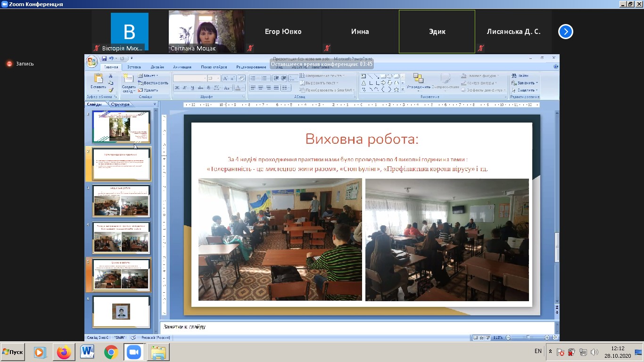Viewport: 644px width, 362px height.
Task: Click the zoom slider in status bar
Action: pos(528,337)
